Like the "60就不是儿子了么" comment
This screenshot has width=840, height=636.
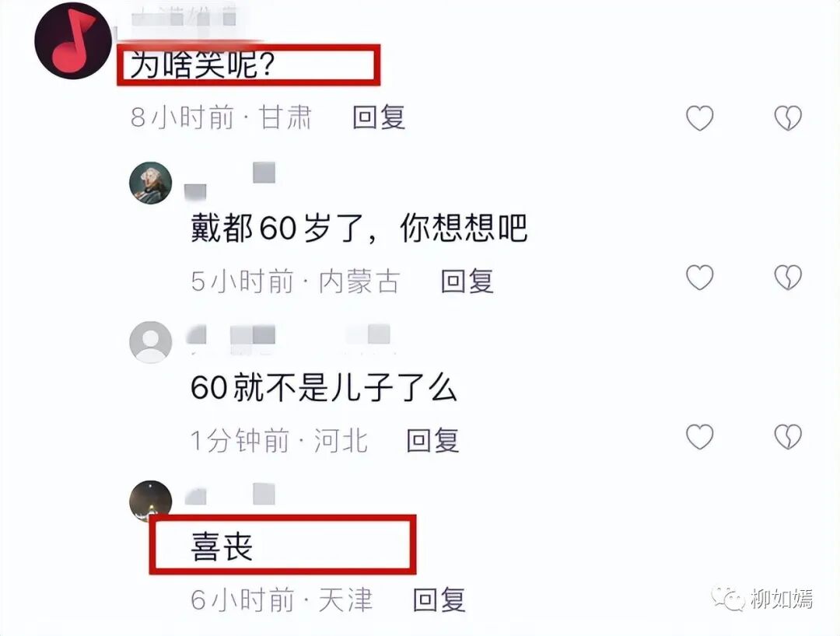[700, 437]
